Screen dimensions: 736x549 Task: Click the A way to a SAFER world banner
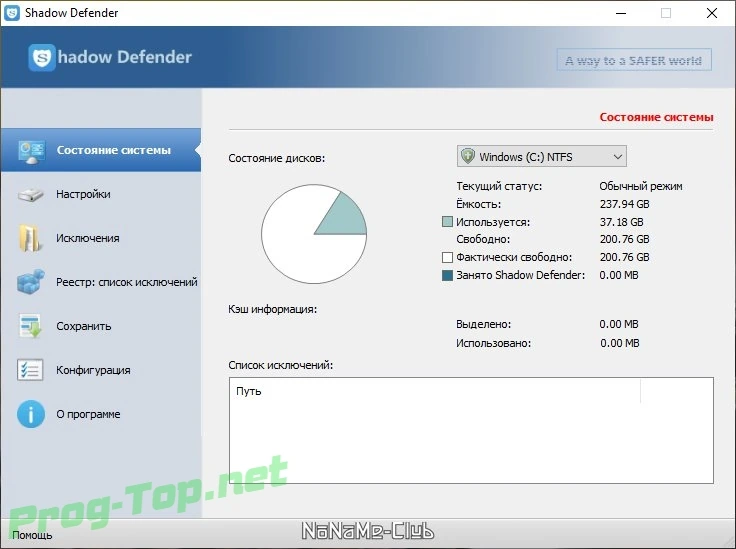tap(634, 60)
